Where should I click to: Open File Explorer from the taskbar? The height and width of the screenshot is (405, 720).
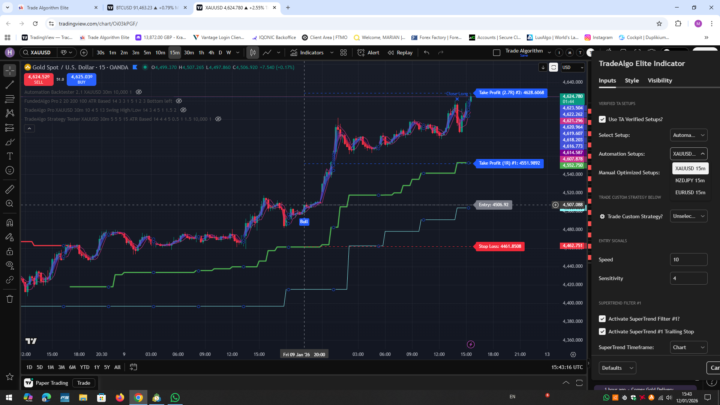[83, 398]
